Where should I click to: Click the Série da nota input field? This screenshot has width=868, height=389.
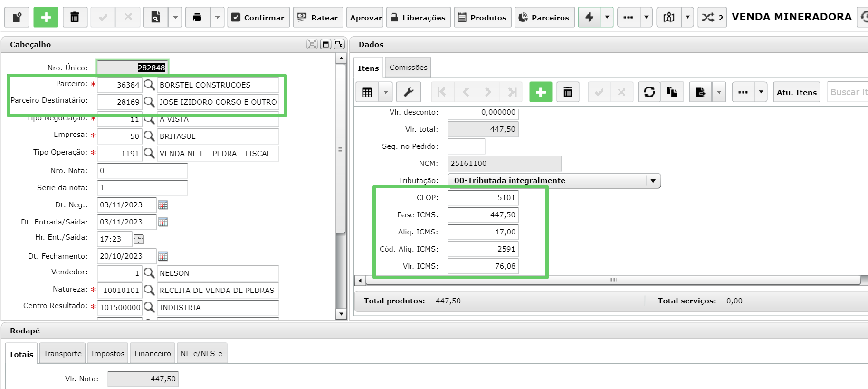click(143, 187)
